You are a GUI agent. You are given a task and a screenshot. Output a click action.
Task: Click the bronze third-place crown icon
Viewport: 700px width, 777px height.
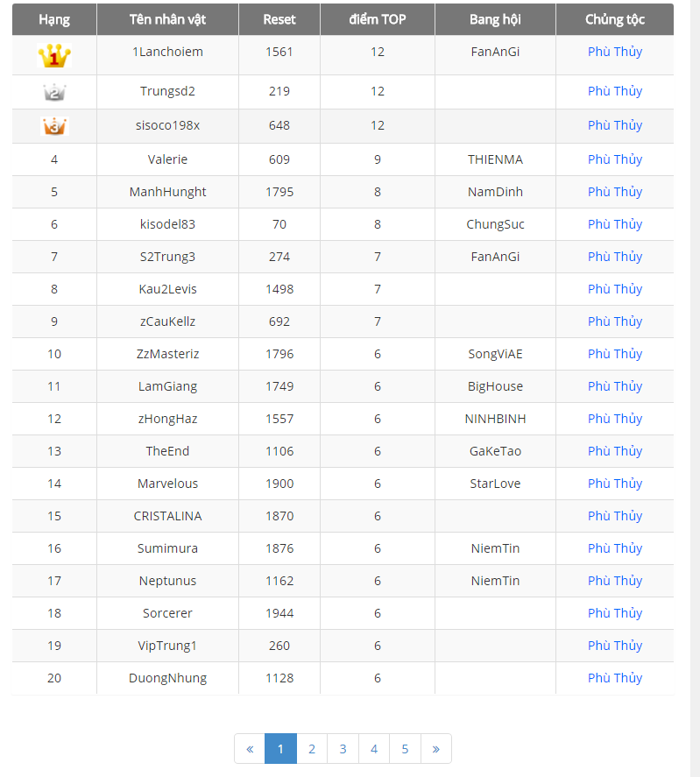(x=54, y=126)
